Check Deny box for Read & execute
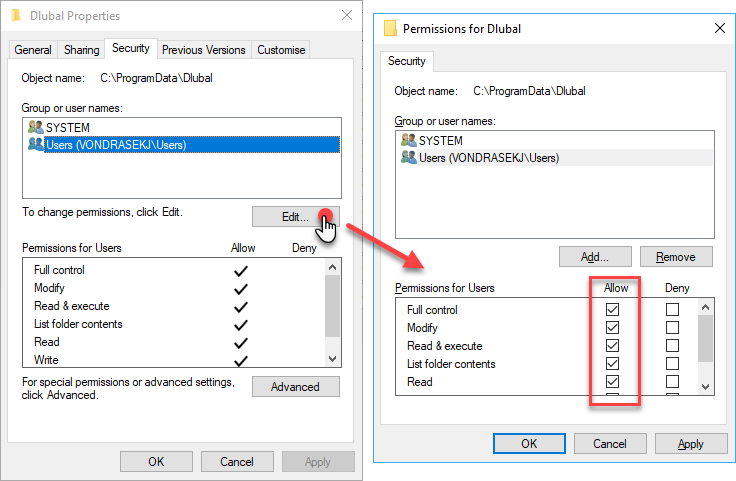The height and width of the screenshot is (481, 736). pos(672,346)
